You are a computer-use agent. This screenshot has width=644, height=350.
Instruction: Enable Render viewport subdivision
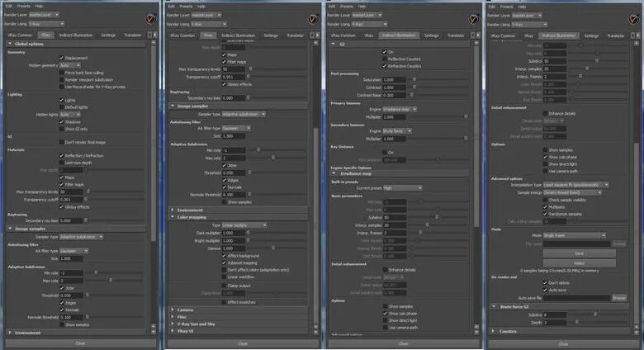[62, 80]
